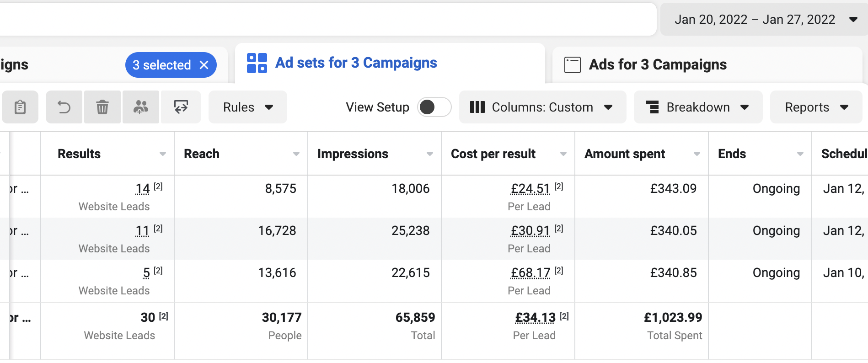This screenshot has width=868, height=363.
Task: Open the Reports dropdown
Action: coord(816,107)
